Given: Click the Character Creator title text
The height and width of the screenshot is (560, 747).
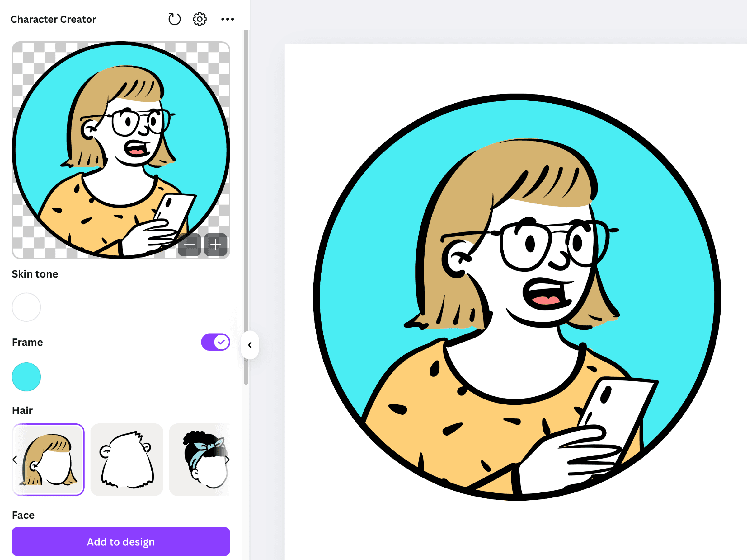Looking at the screenshot, I should 53,19.
